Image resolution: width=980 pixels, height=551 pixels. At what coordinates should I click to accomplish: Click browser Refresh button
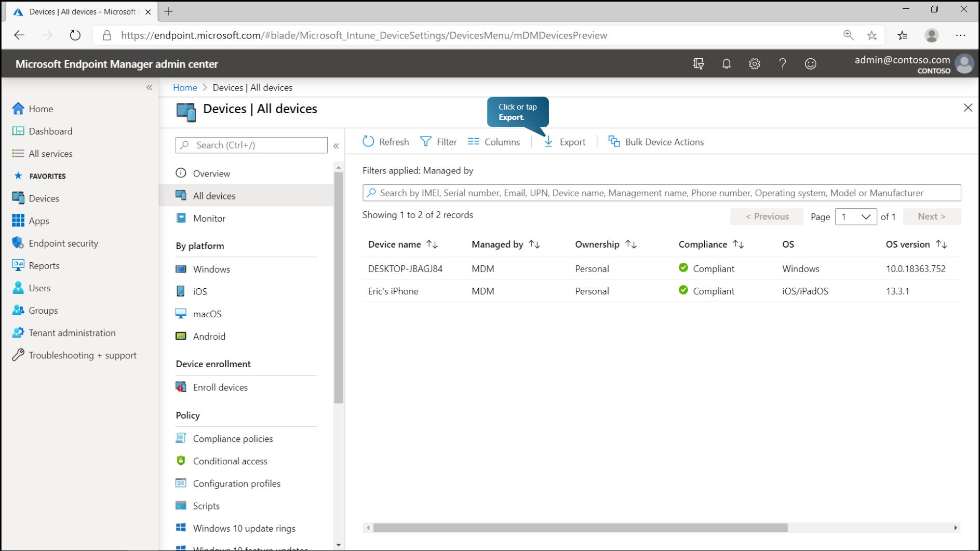tap(75, 35)
